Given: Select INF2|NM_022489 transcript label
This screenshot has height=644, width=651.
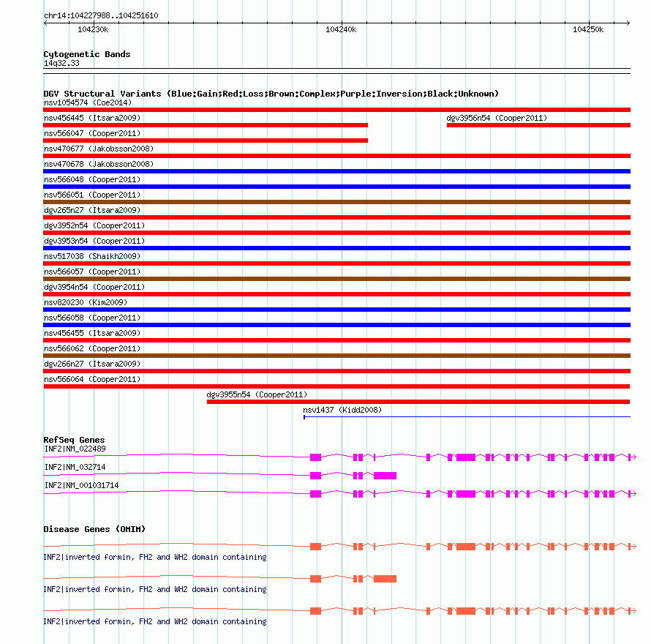Looking at the screenshot, I should coord(75,449).
